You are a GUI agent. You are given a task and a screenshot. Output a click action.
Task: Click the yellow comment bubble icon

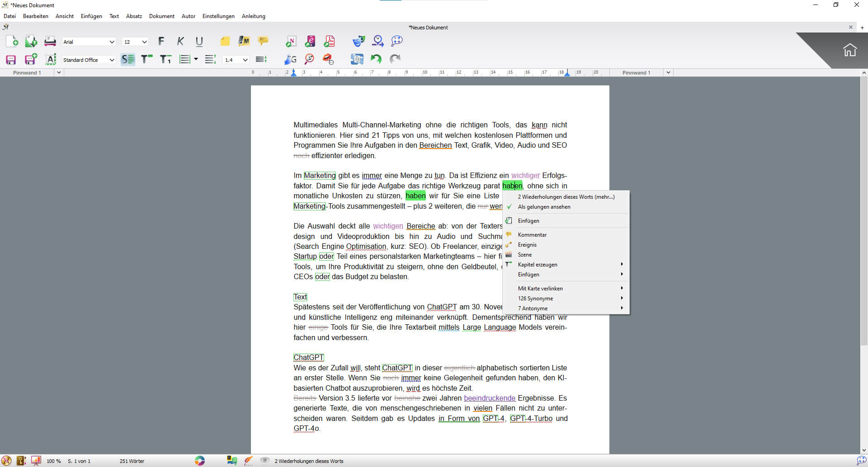pos(263,42)
